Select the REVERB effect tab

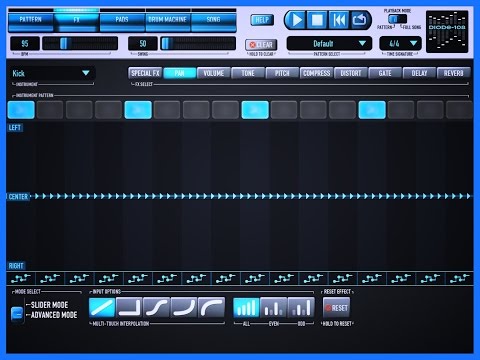(454, 73)
